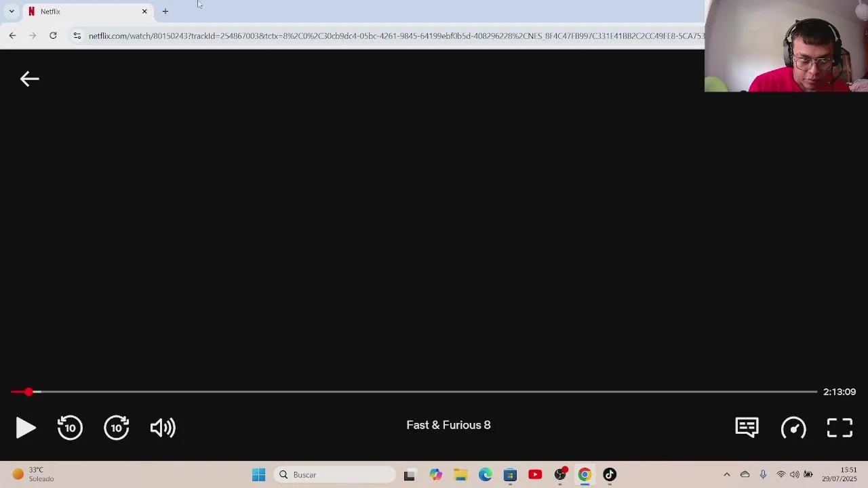Screen dimensions: 868x488
Task: Open Microsoft Store from the taskbar
Action: (x=510, y=474)
